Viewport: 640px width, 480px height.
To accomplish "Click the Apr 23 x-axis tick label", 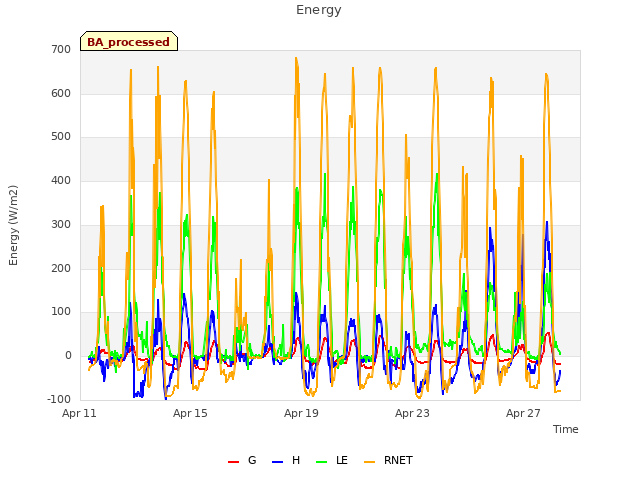I will pyautogui.click(x=412, y=413).
